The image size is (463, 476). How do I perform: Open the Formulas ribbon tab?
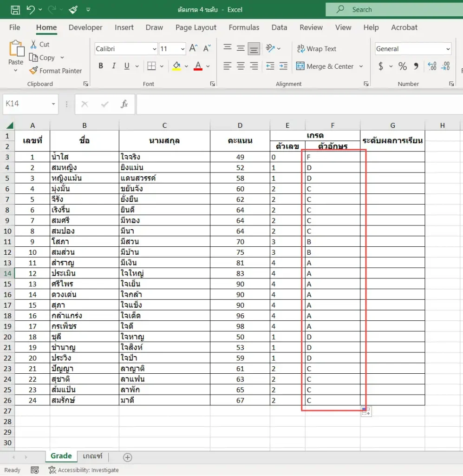244,27
